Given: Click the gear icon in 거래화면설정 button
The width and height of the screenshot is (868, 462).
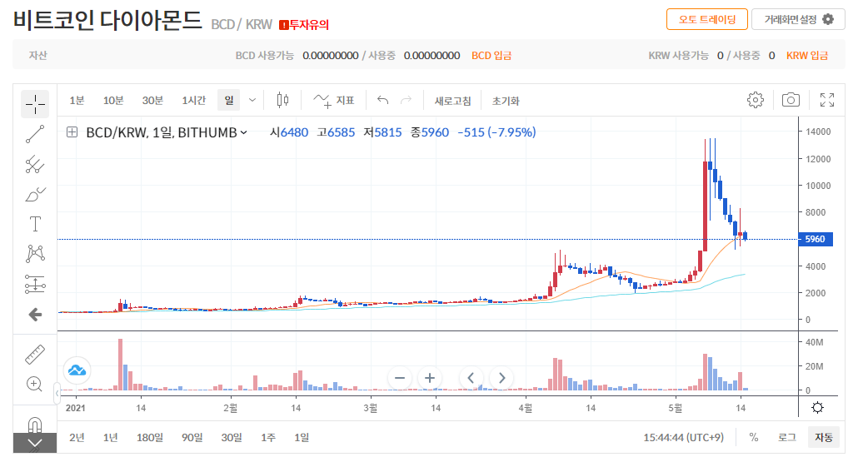Looking at the screenshot, I should point(827,19).
